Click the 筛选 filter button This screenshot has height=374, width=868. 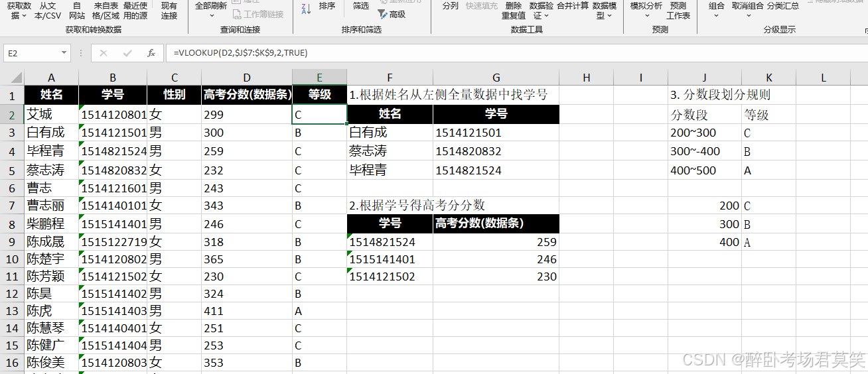(x=361, y=6)
